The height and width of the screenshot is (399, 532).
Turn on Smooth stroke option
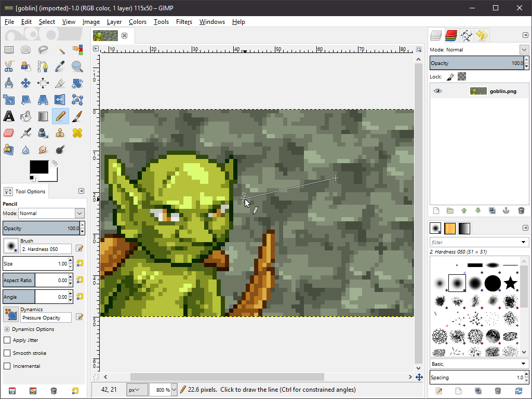click(7, 353)
